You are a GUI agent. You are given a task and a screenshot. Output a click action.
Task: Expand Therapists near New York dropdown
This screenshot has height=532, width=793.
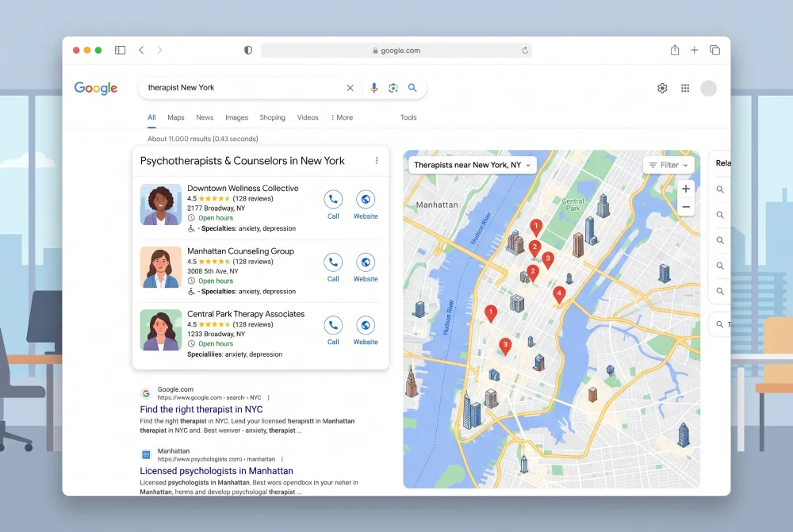(x=473, y=165)
